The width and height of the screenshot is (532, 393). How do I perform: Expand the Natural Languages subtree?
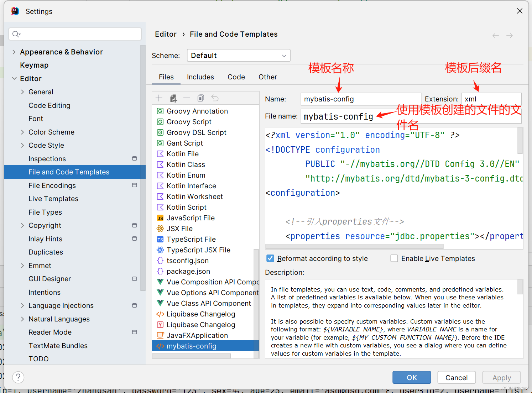click(22, 319)
